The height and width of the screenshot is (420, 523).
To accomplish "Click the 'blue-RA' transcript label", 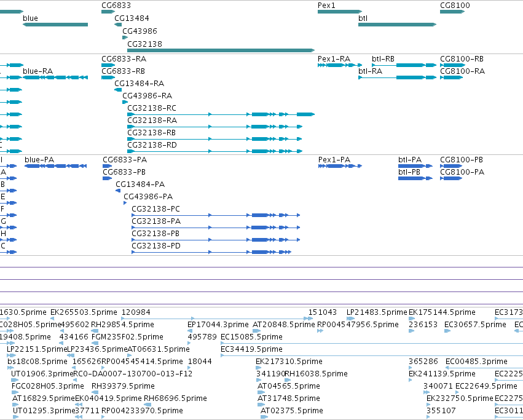I will point(38,71).
